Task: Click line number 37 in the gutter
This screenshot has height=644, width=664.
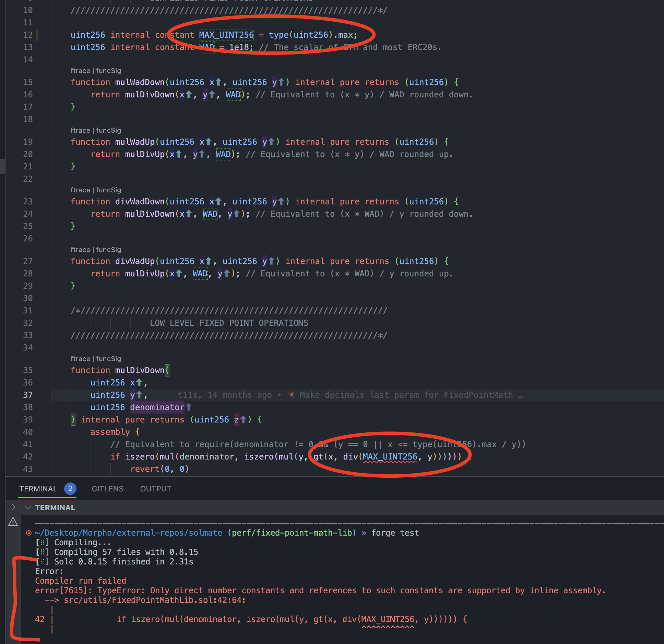Action: (28, 395)
